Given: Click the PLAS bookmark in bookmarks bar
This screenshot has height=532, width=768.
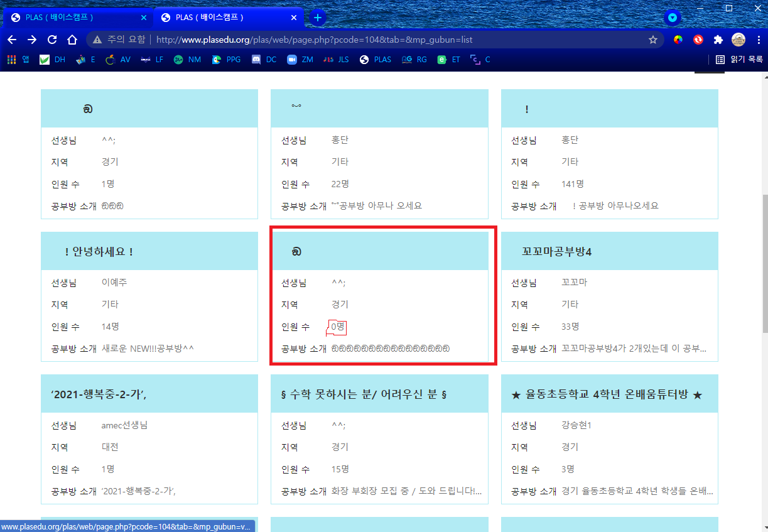Looking at the screenshot, I should tap(376, 60).
